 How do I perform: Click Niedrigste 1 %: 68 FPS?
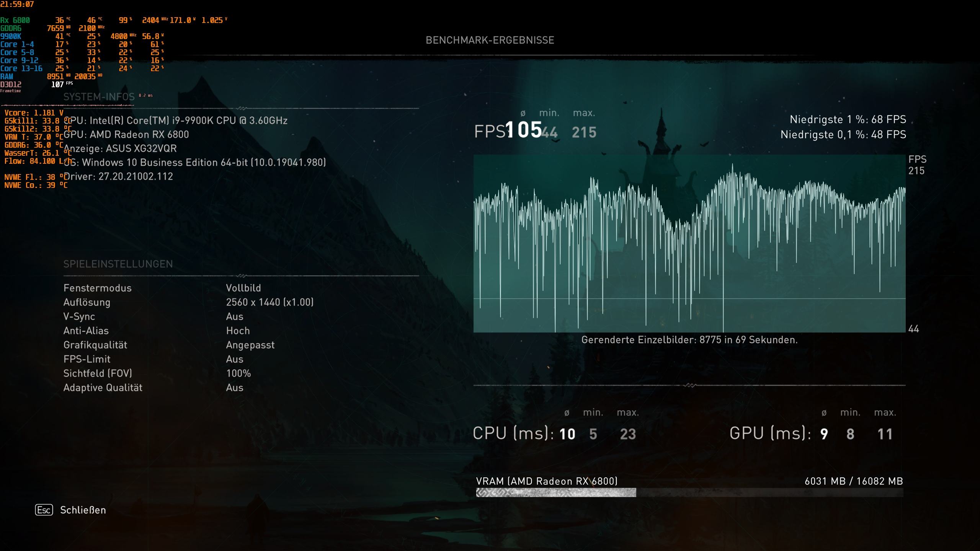click(x=848, y=119)
